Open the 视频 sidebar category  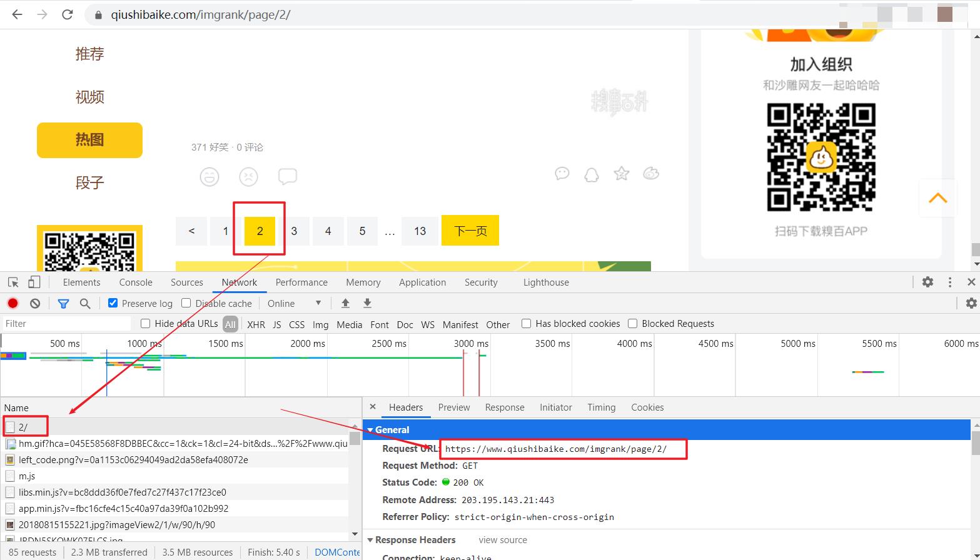[89, 97]
